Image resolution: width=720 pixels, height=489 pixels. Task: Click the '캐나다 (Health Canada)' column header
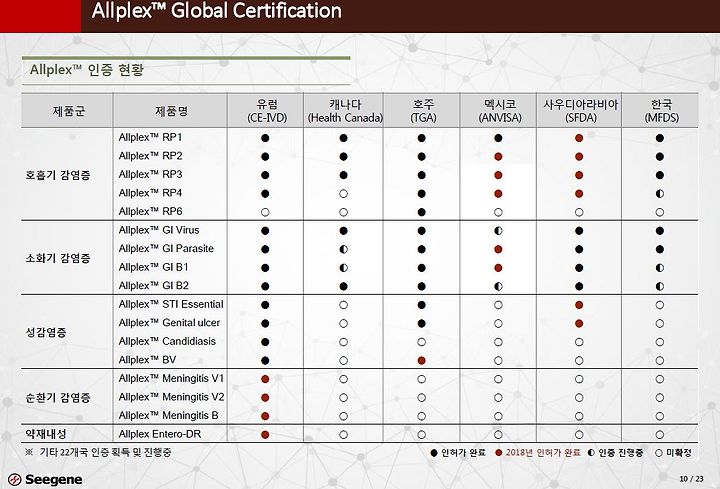pyautogui.click(x=345, y=111)
